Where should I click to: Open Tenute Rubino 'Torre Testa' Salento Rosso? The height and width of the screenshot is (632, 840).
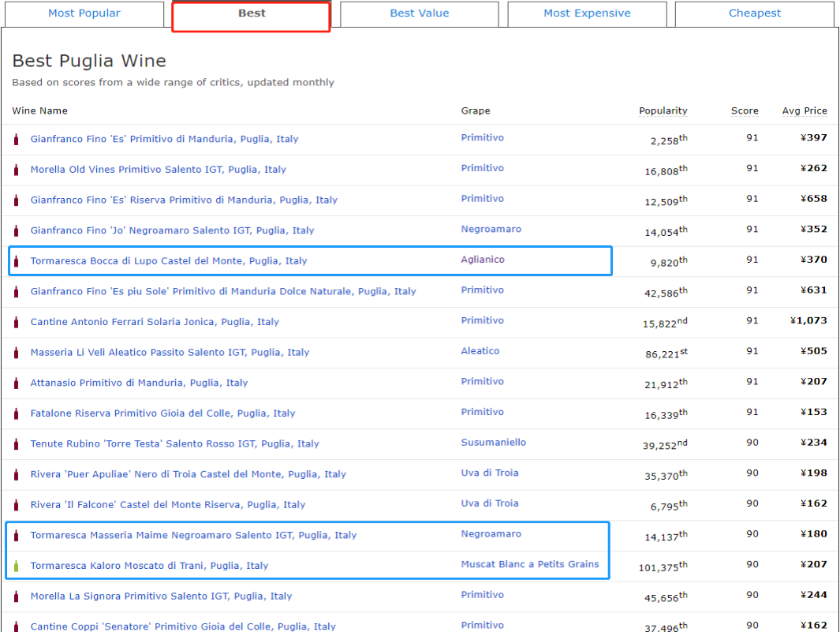[174, 444]
